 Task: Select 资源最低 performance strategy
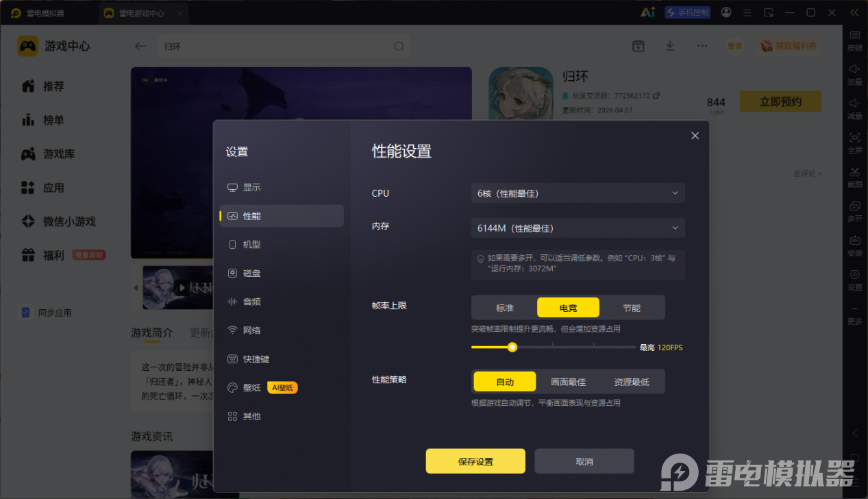pos(632,382)
